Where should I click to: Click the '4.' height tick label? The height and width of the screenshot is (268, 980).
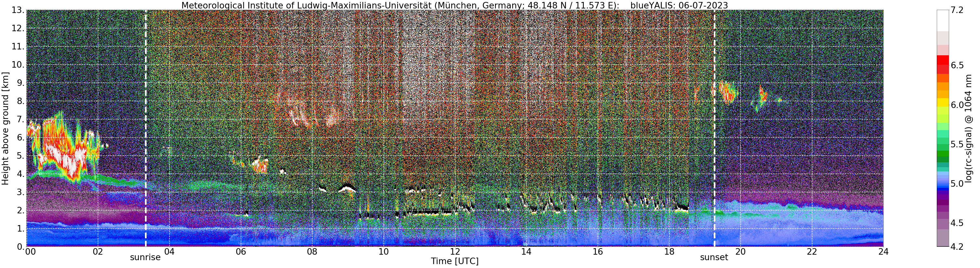[20, 174]
